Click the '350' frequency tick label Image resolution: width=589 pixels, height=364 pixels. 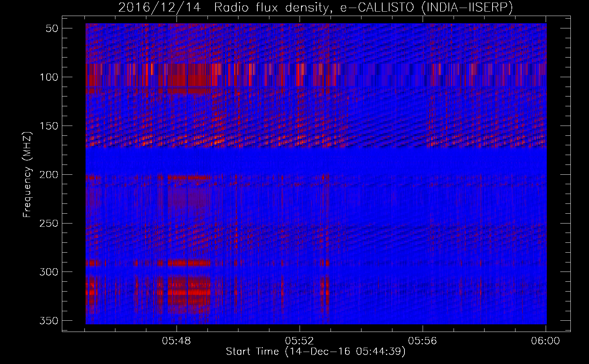coord(49,321)
